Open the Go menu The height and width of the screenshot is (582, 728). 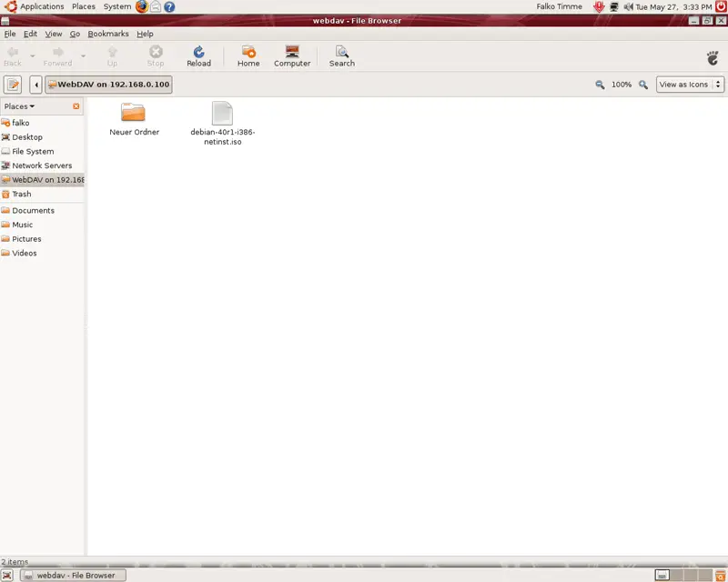[75, 34]
